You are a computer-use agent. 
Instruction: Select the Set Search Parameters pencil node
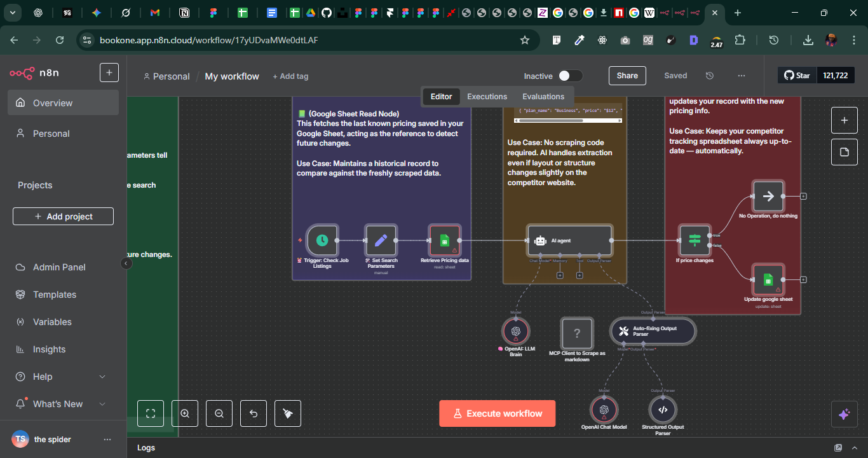click(381, 240)
